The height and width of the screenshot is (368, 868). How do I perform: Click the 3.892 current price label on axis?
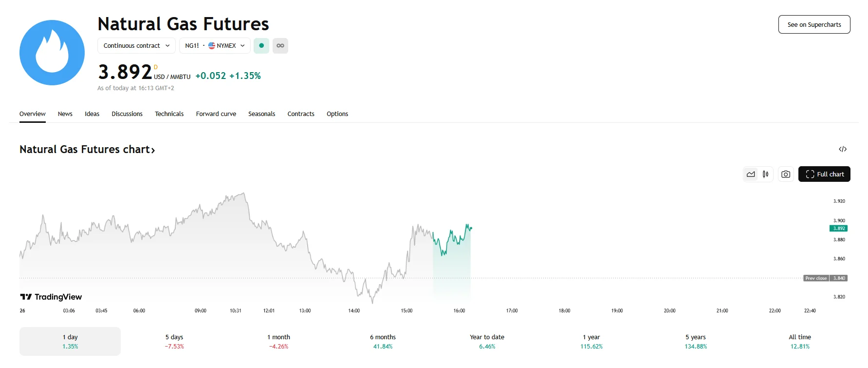[x=838, y=229]
